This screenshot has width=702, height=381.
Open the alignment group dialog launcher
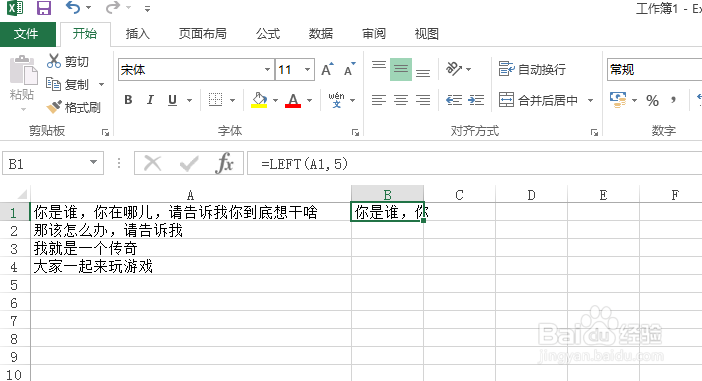[594, 132]
